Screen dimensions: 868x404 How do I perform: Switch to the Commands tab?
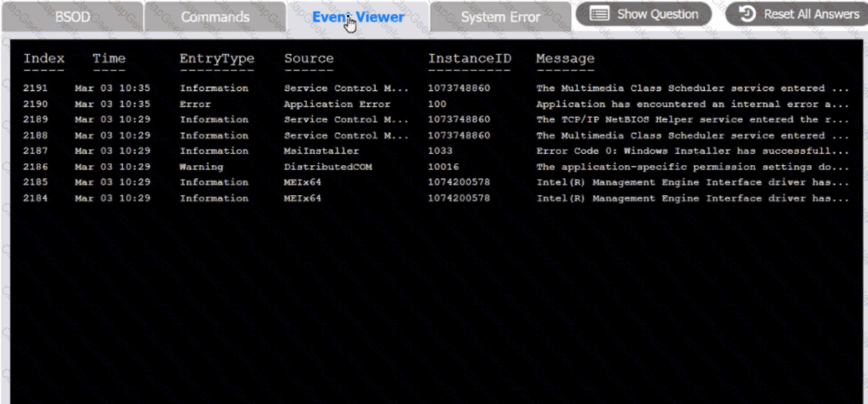coord(215,17)
